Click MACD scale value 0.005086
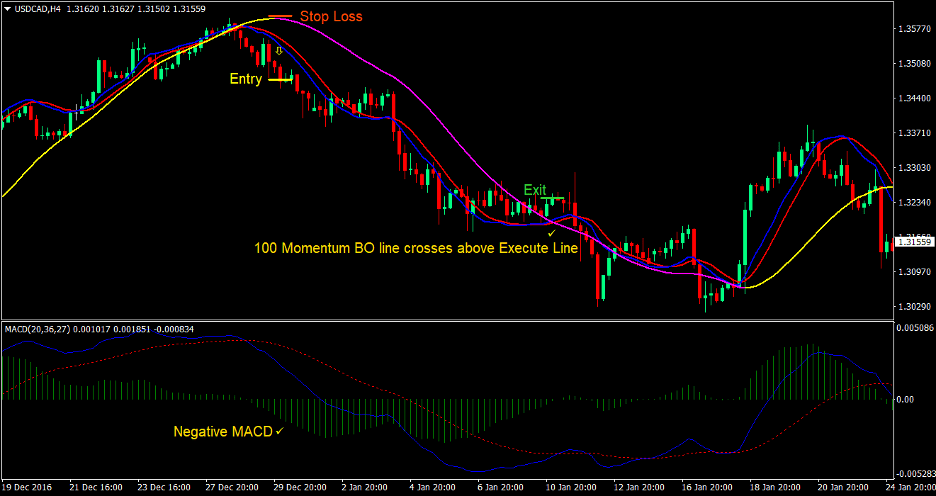 click(915, 328)
